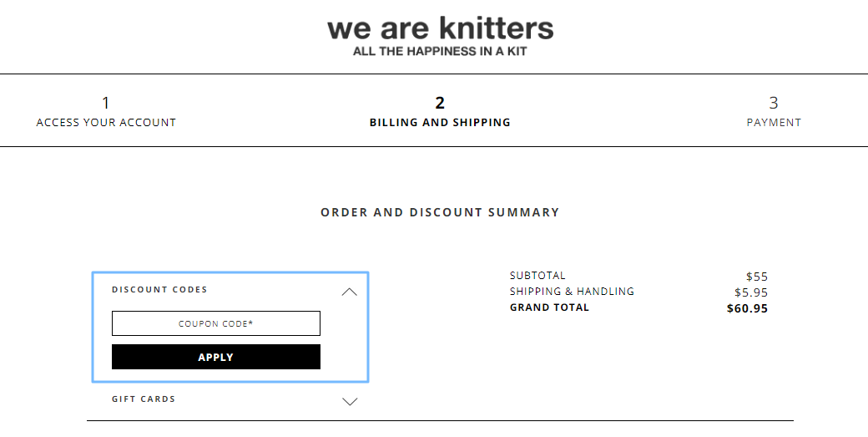
Task: Click the Grand Total amount $60.95
Action: pos(747,308)
